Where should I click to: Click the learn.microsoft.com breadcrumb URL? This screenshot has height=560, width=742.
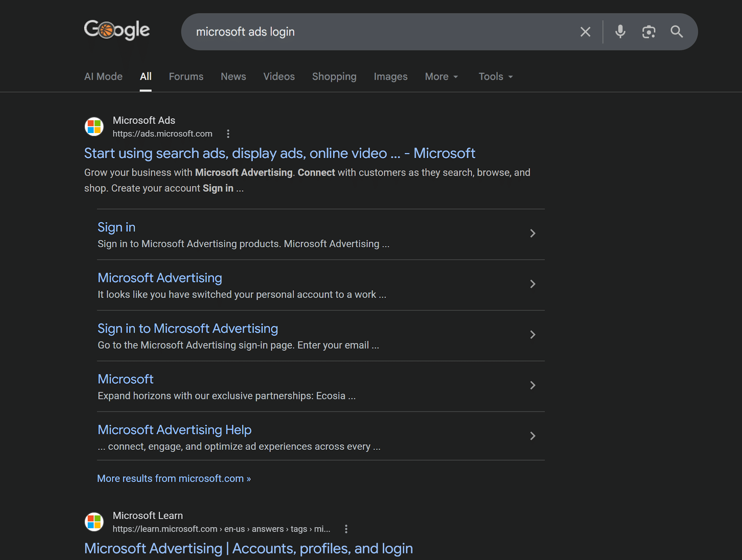pos(221,529)
